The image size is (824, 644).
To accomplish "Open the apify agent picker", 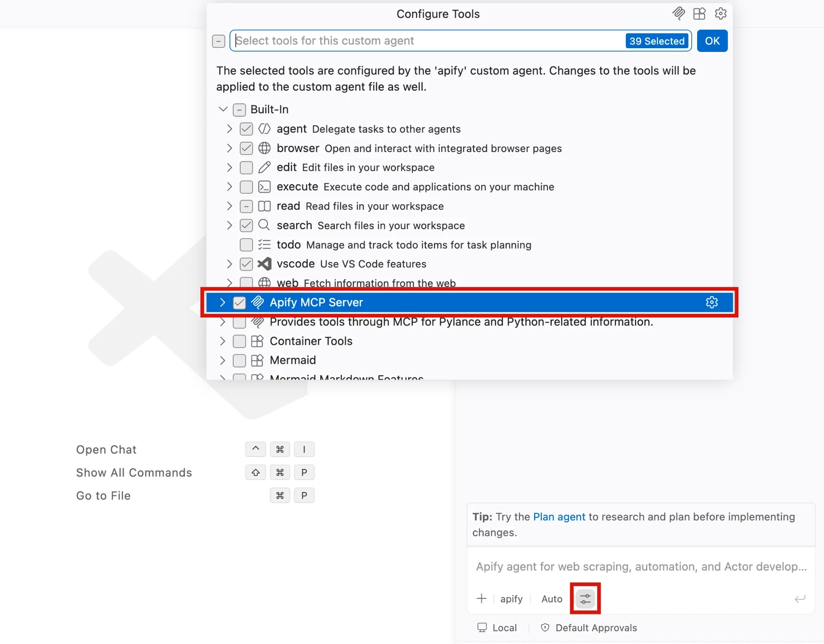I will pyautogui.click(x=511, y=599).
